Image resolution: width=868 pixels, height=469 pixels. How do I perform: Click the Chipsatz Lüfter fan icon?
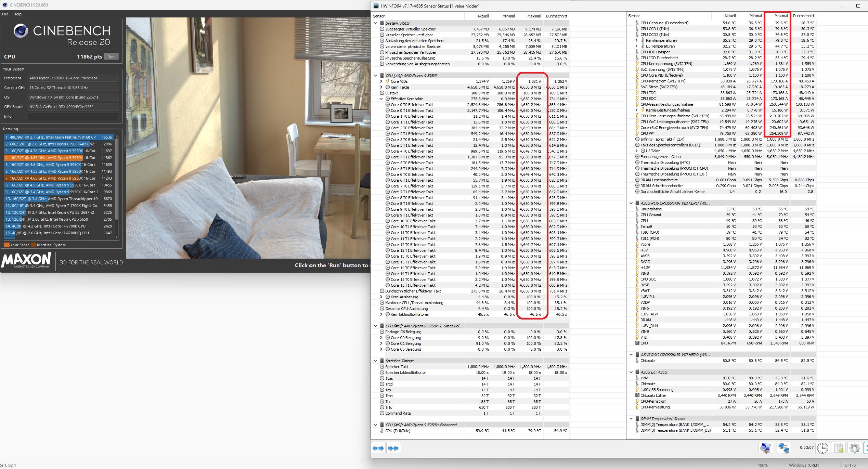[x=637, y=395]
